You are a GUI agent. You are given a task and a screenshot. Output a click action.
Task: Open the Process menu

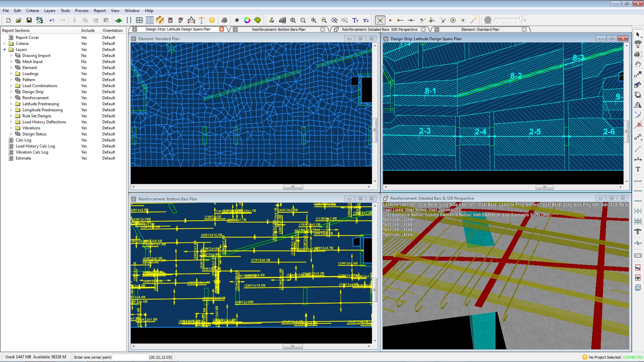click(x=82, y=11)
